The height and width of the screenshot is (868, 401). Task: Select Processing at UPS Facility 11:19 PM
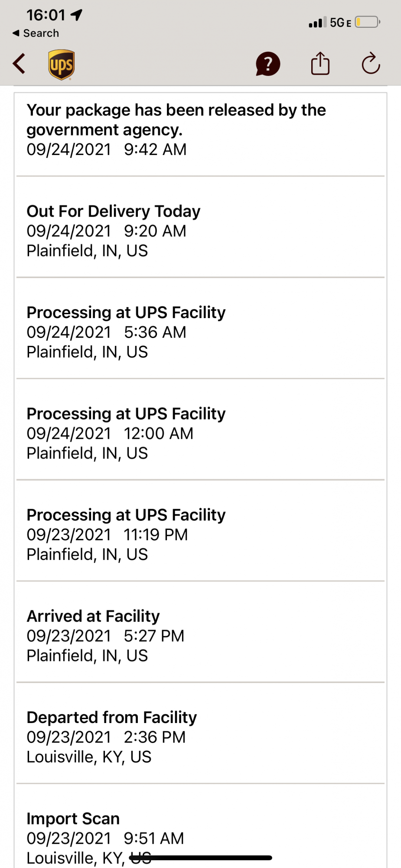click(x=200, y=534)
